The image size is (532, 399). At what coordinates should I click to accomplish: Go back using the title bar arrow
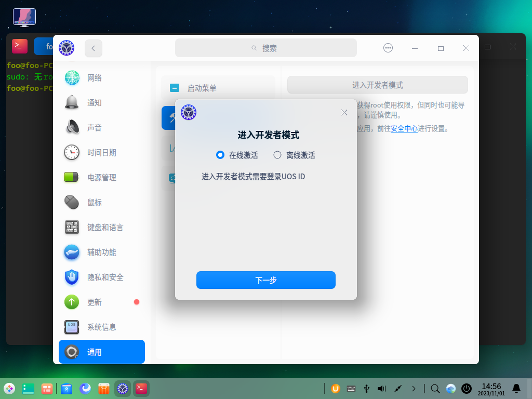(94, 48)
